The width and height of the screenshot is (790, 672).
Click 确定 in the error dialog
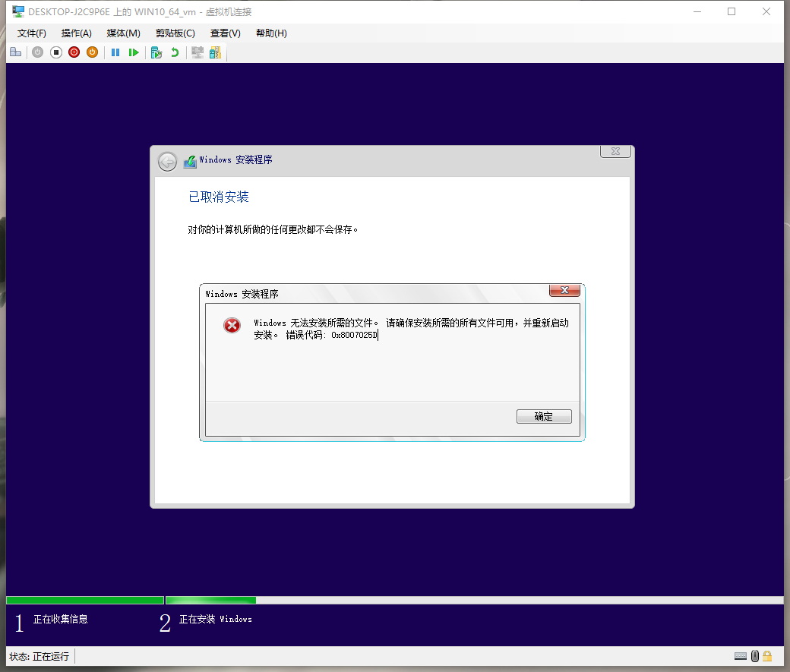[x=544, y=417]
